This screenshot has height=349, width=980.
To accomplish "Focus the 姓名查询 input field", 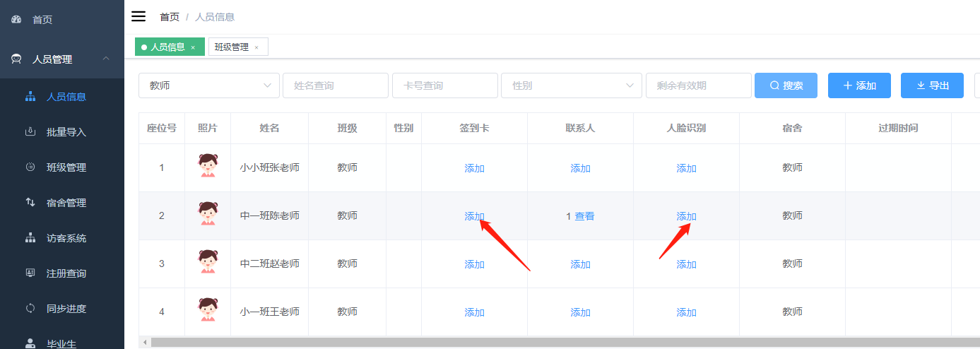I will click(336, 85).
